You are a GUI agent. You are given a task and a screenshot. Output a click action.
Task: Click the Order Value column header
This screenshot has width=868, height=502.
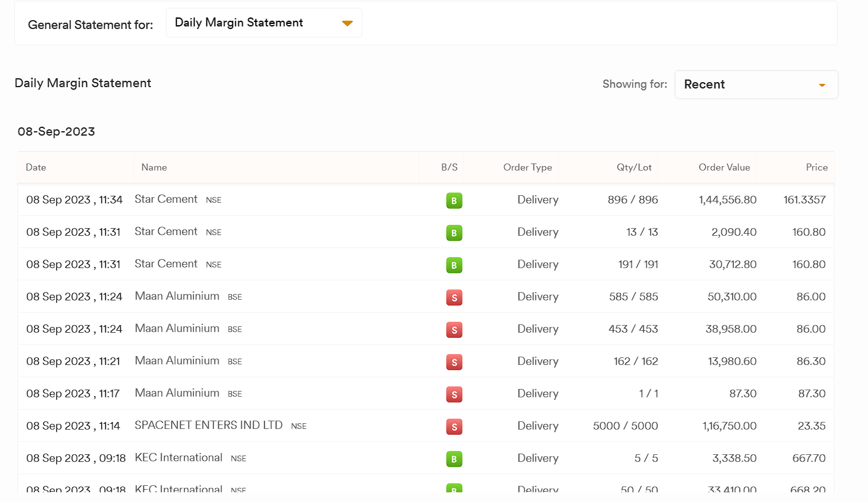tap(724, 167)
